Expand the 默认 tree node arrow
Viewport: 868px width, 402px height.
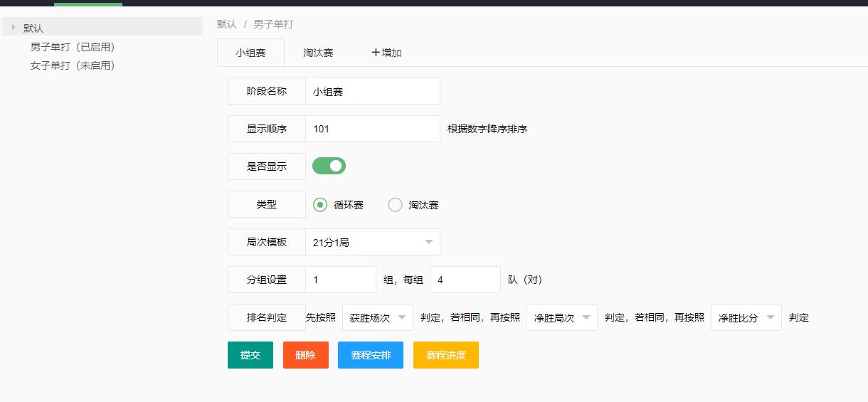pos(14,28)
